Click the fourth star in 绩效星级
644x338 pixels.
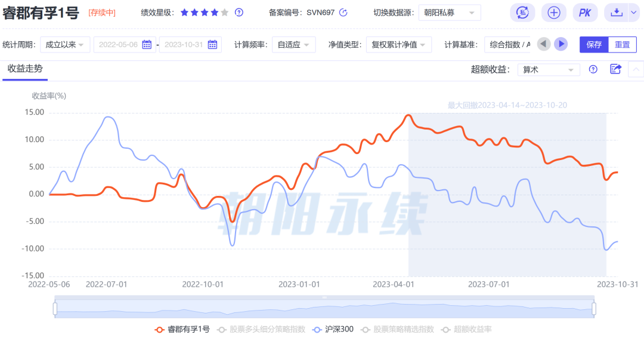(x=215, y=13)
